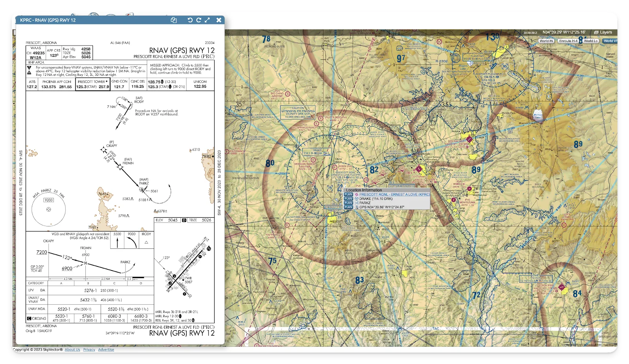Rotate the approach plate clockwise
Image resolution: width=629 pixels, height=364 pixels.
coord(199,20)
